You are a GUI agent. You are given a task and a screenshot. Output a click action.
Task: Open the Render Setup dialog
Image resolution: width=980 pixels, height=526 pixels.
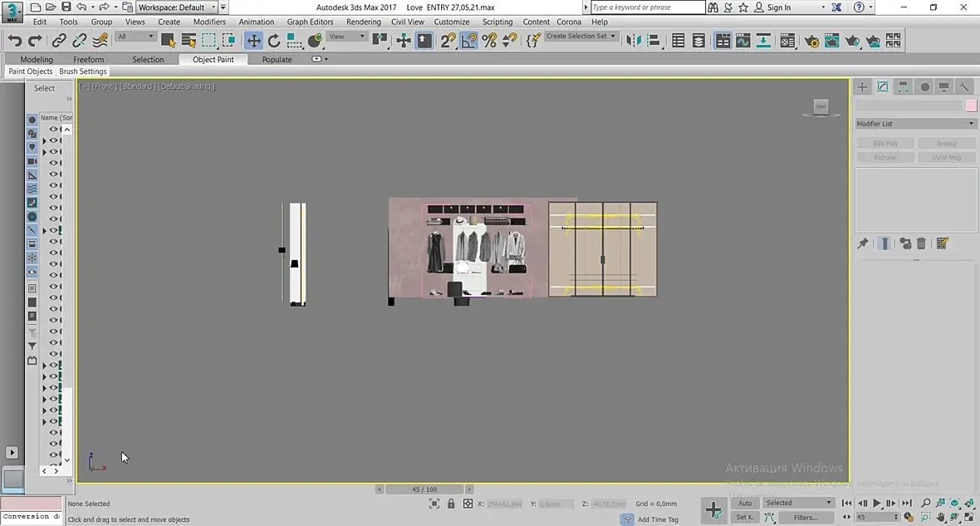pyautogui.click(x=811, y=41)
